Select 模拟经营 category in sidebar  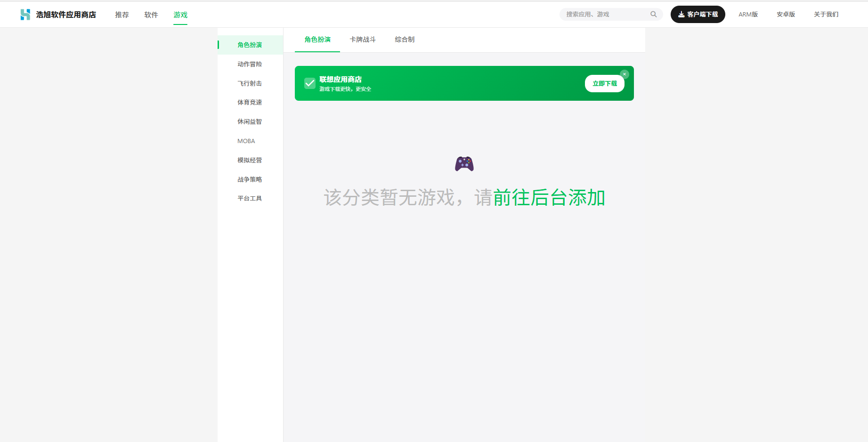tap(250, 160)
